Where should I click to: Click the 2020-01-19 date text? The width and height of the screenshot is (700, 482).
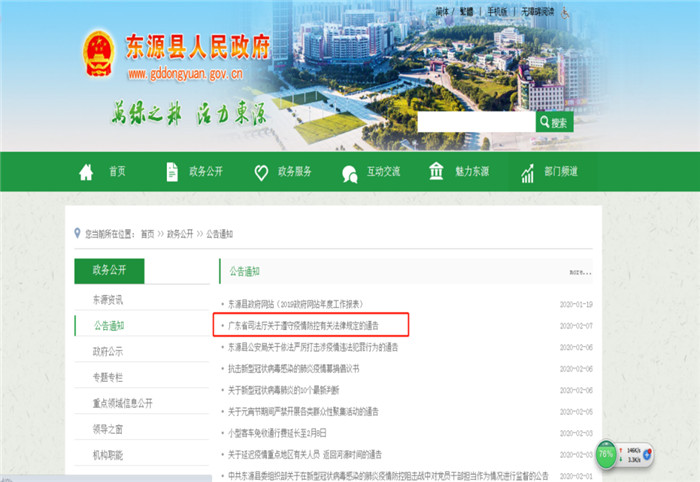pos(576,304)
